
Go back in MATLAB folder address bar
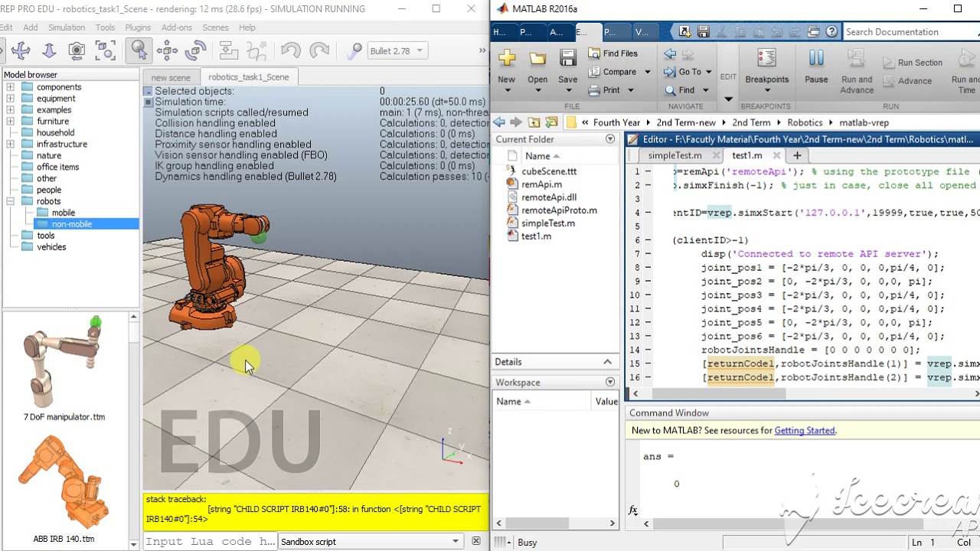click(x=499, y=122)
